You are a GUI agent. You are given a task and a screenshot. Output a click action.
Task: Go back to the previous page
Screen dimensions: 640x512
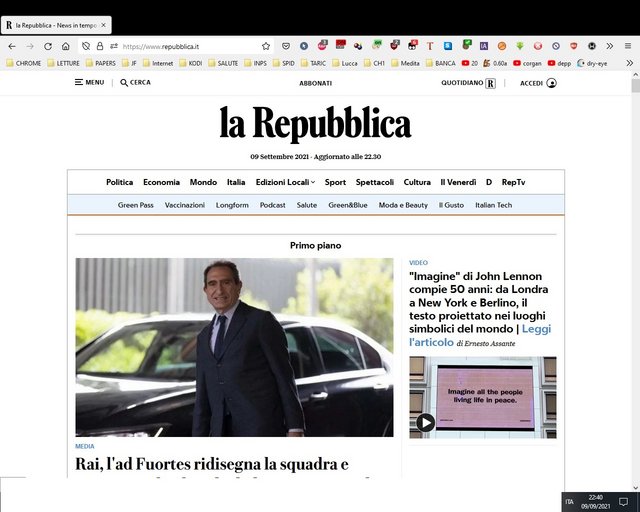12,47
